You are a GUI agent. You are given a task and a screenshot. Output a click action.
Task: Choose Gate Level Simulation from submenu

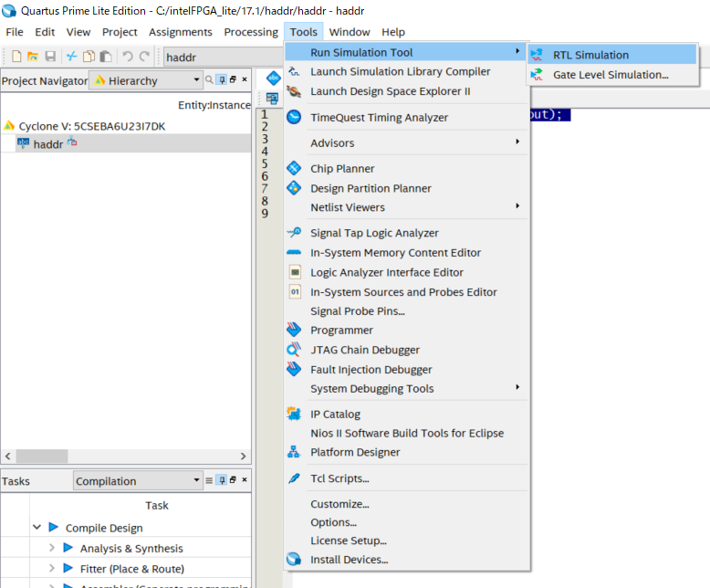(611, 75)
